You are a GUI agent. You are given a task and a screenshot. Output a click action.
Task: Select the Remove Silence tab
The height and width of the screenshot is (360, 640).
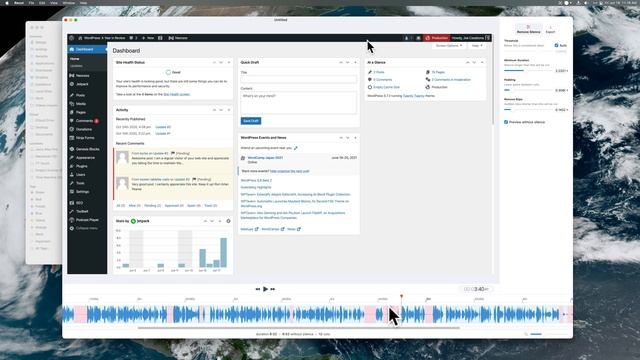click(x=529, y=29)
